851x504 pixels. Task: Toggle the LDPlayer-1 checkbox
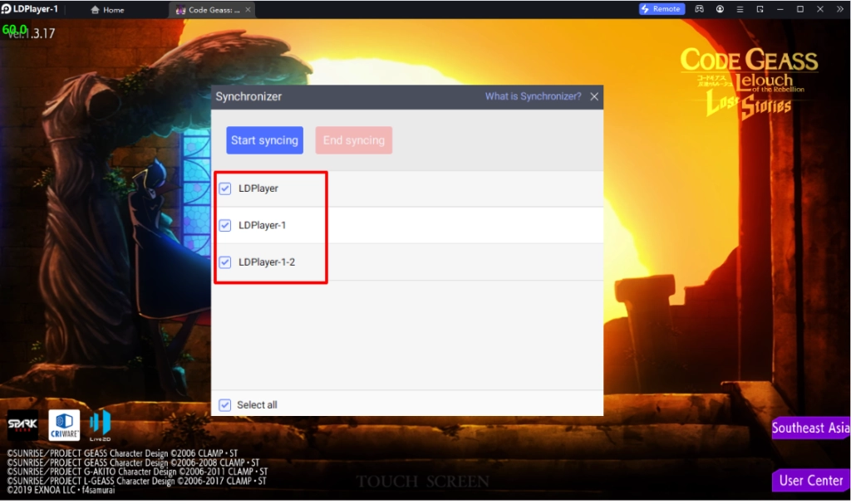[224, 225]
